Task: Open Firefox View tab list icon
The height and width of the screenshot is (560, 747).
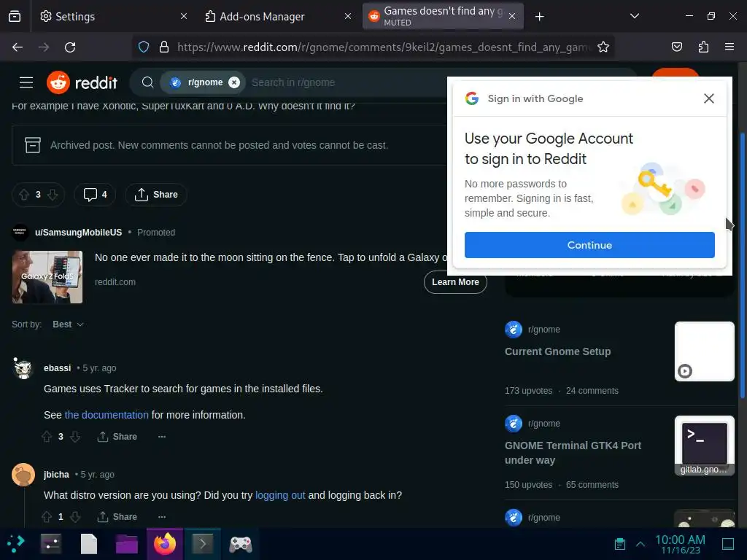Action: [x=15, y=16]
